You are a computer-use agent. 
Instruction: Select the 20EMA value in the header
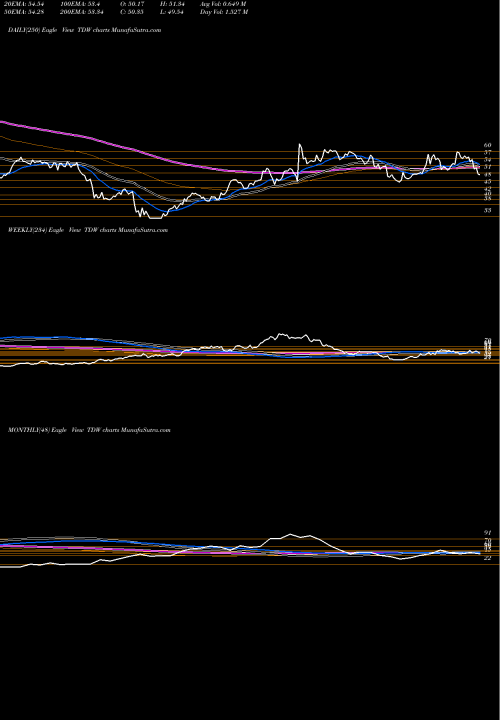point(22,4)
